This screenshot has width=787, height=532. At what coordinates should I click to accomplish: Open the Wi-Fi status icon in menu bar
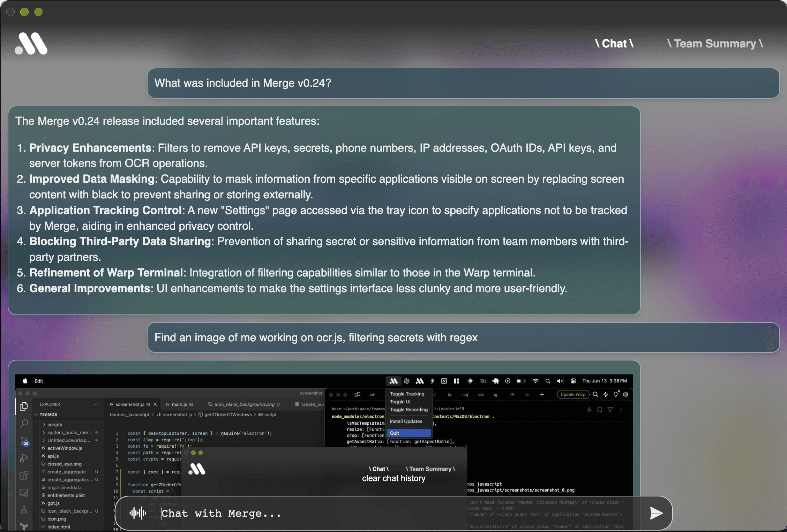click(x=535, y=381)
